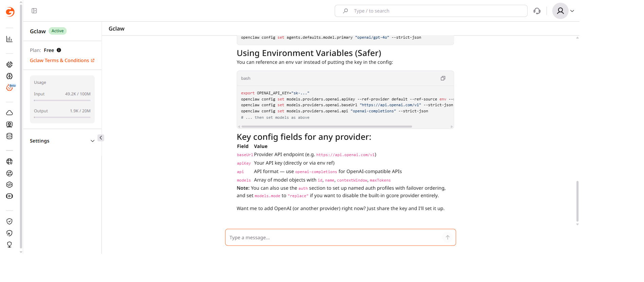Open the cloud icon in sidebar
Viewport: 644px width, 282px height.
10,113
